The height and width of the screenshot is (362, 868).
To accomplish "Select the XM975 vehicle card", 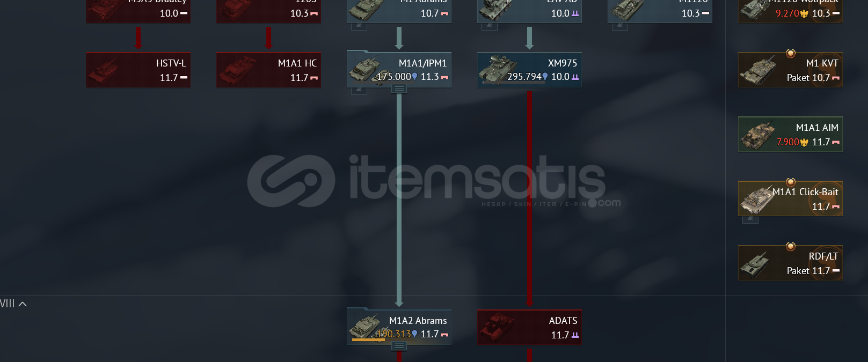I will coord(529,70).
